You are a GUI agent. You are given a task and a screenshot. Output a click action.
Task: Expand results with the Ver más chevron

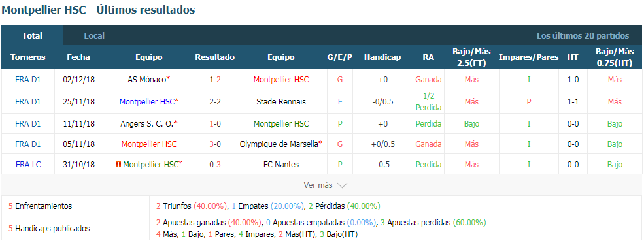(x=342, y=185)
